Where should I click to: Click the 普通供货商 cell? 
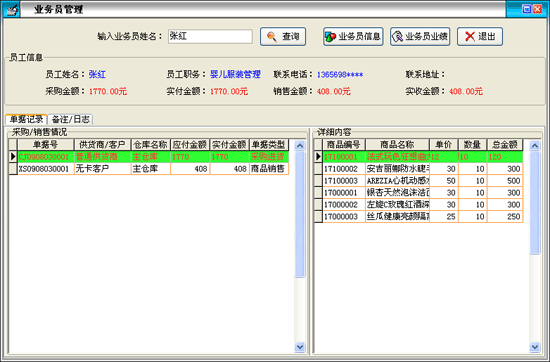[102, 157]
